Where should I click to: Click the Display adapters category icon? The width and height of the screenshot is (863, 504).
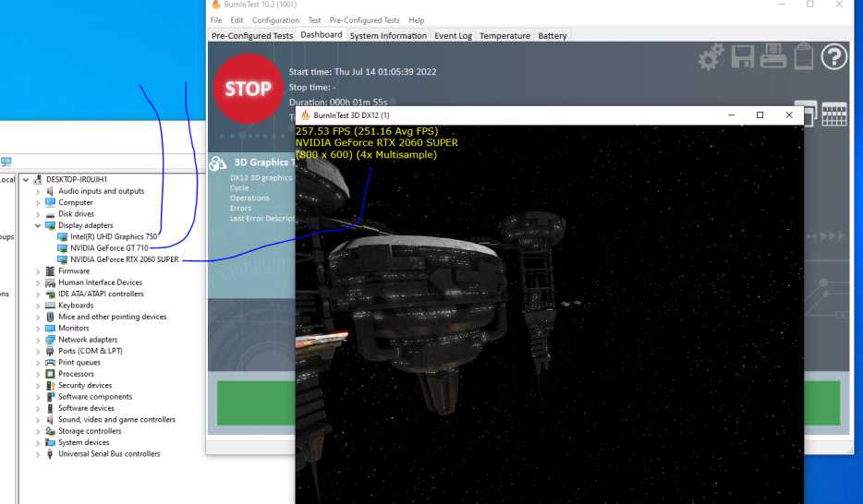coord(50,225)
